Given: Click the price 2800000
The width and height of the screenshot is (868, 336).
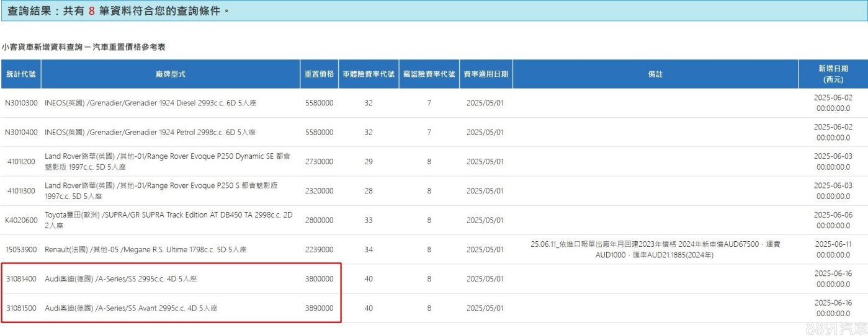Looking at the screenshot, I should 320,220.
